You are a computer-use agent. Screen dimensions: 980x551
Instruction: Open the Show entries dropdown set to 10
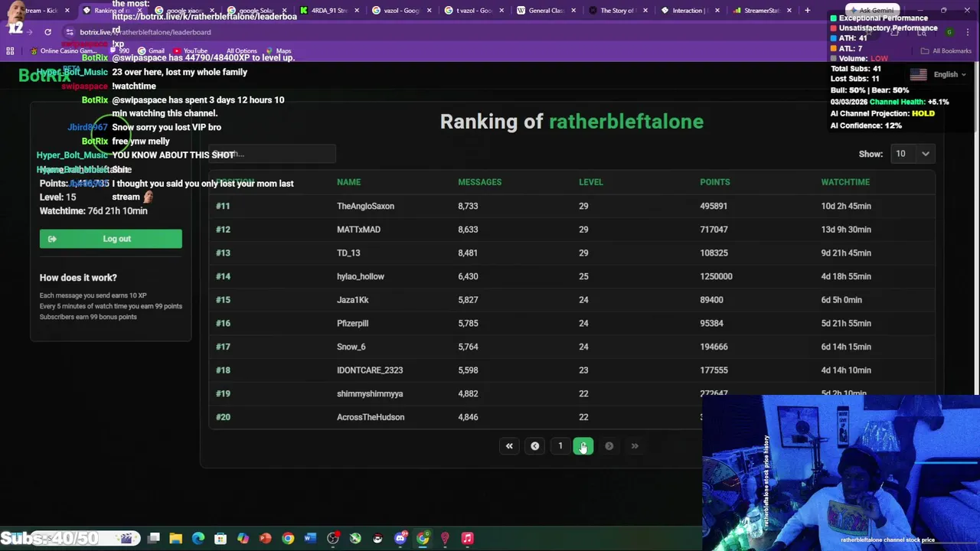click(913, 154)
